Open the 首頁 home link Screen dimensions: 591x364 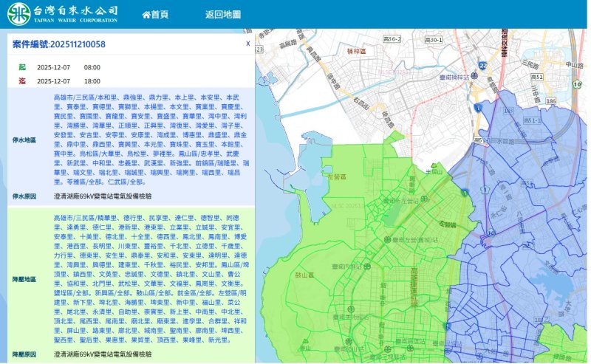click(155, 14)
